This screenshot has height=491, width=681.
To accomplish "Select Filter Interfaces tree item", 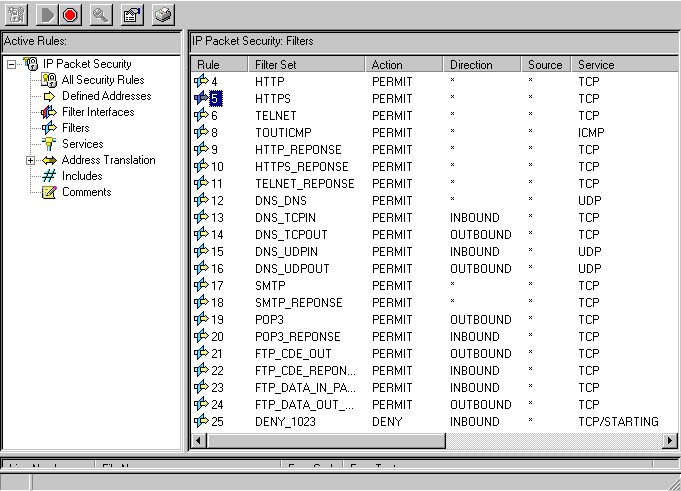I will [x=97, y=112].
